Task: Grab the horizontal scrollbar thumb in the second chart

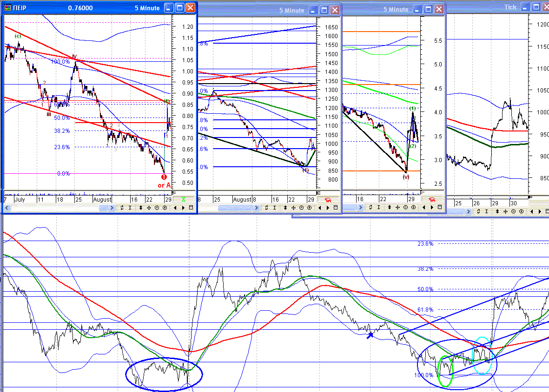Action: point(235,208)
